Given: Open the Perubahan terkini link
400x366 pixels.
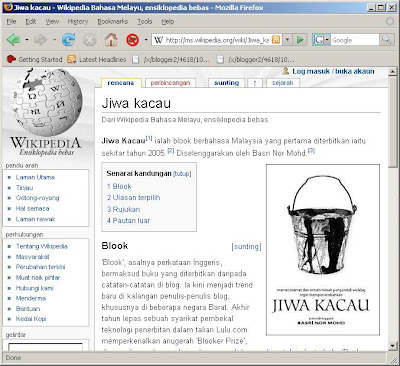Looking at the screenshot, I should pos(40,267).
